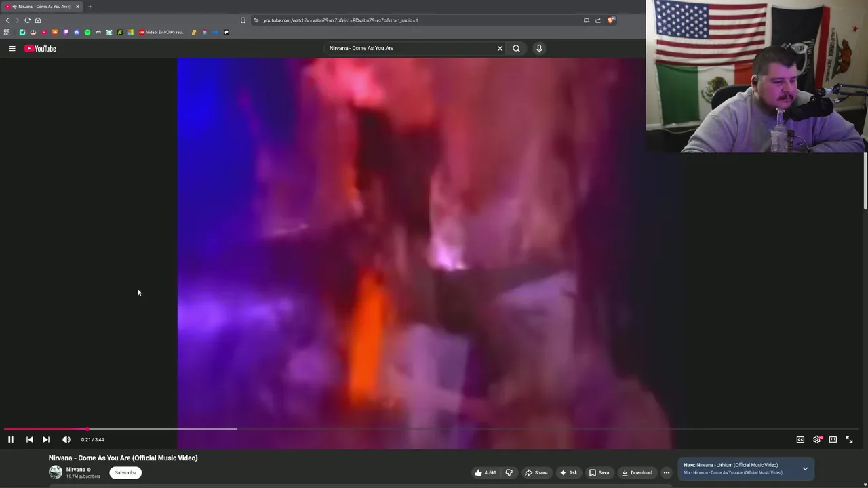Open the YouTube guide hamburger menu
868x488 pixels.
12,48
